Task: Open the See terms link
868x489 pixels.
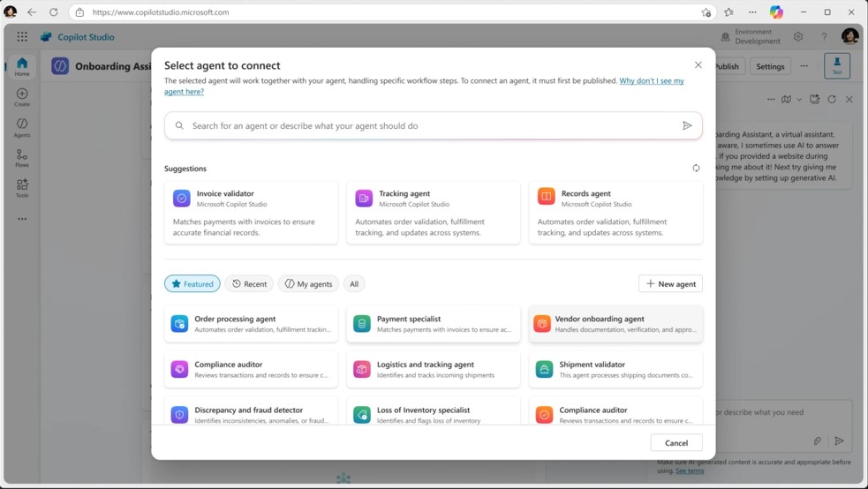Action: click(x=690, y=470)
